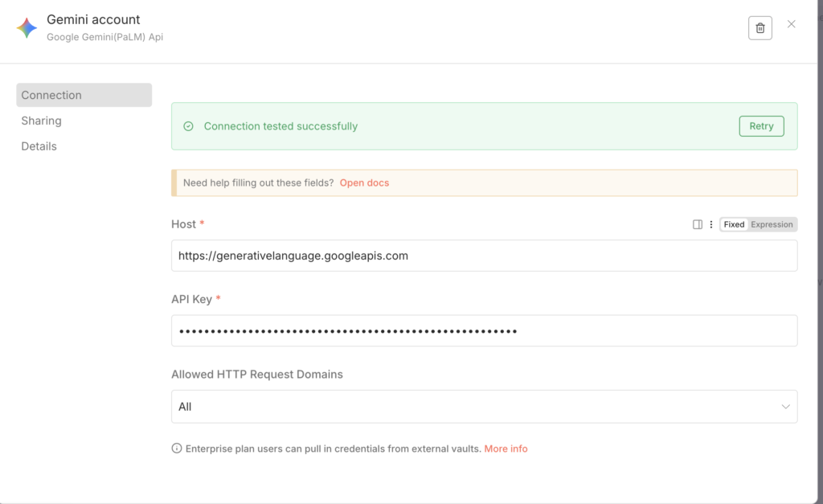Click the Gemini logo icon
Viewport: 823px width, 504px height.
[27, 28]
